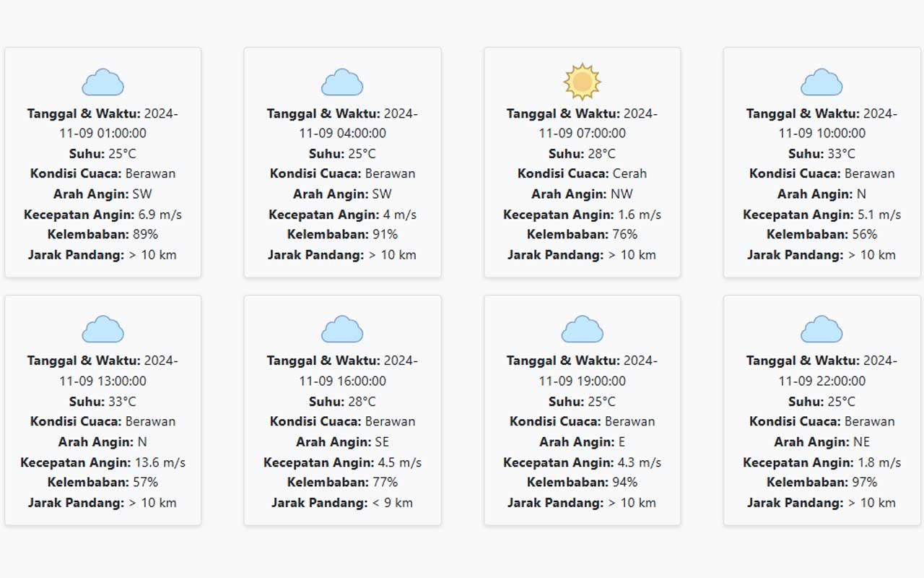Click the cloud icon on the 01:00:00 card

[x=103, y=82]
